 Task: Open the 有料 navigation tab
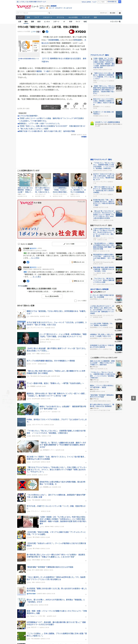coord(95,17)
